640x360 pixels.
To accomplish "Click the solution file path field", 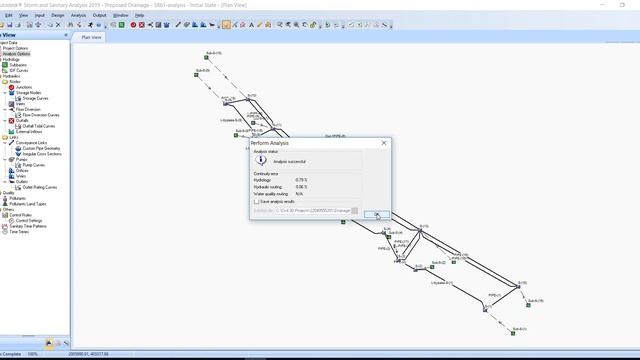I will (x=312, y=211).
